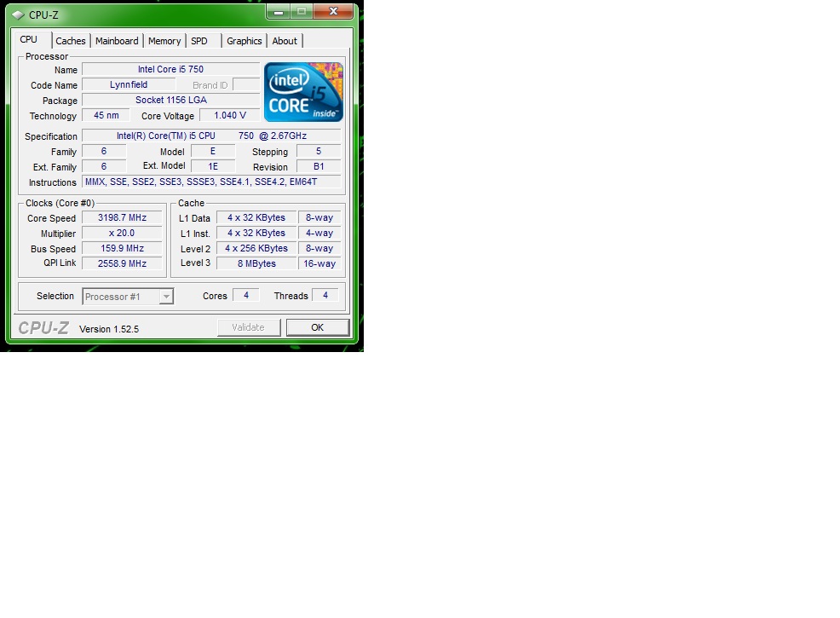Viewport: 840px width, 618px height.
Task: Select the Code Name value 'Lynnfield'
Action: 129,84
